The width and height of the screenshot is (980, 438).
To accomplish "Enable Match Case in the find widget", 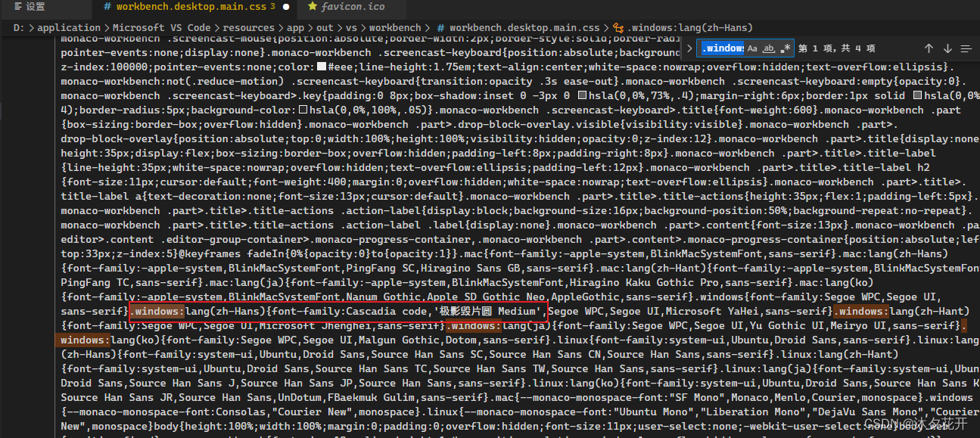I will point(752,48).
